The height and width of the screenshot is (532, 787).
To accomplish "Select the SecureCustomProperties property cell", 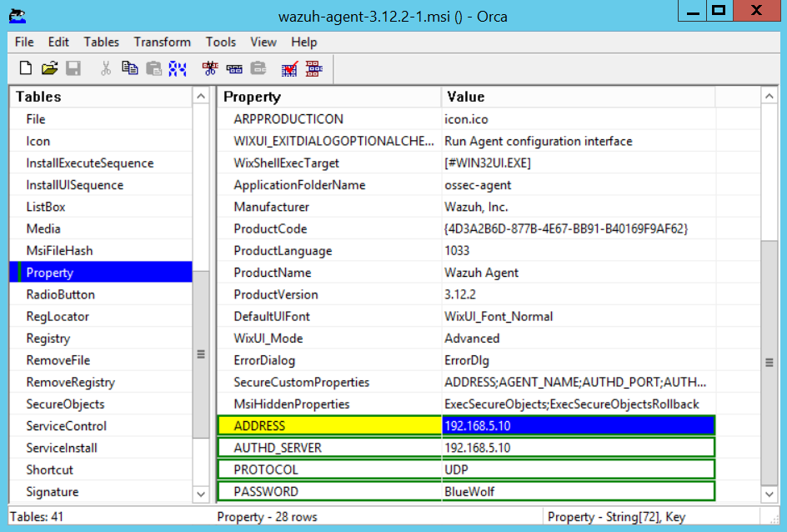I will pyautogui.click(x=329, y=382).
